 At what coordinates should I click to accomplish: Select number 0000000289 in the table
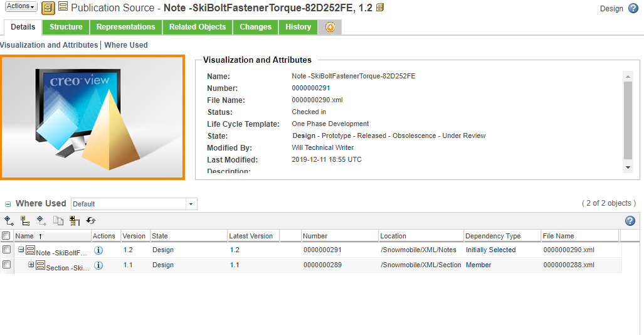click(322, 265)
